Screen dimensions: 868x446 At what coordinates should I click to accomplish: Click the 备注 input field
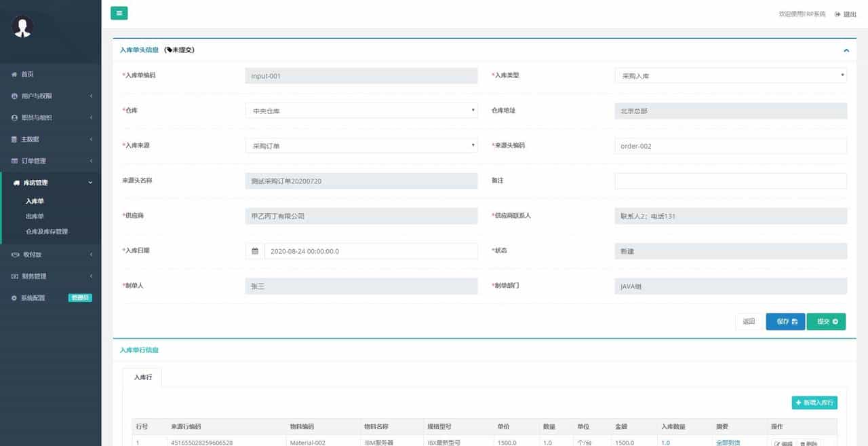click(x=730, y=181)
